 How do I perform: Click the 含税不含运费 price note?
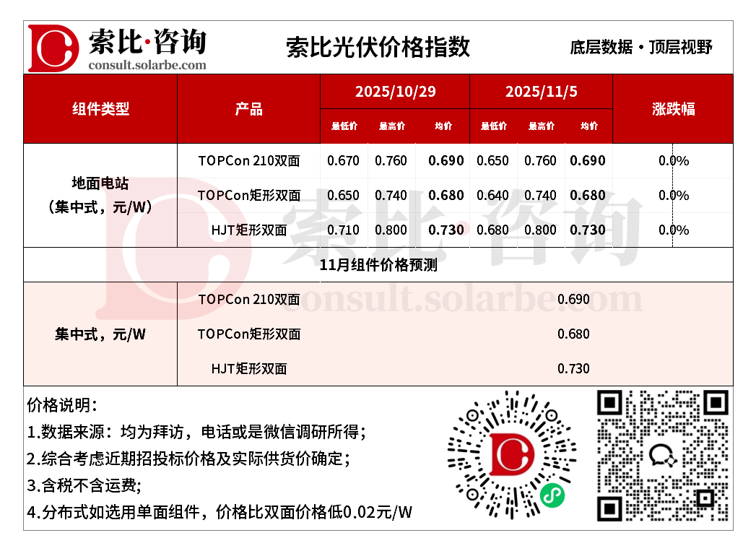pos(84,485)
